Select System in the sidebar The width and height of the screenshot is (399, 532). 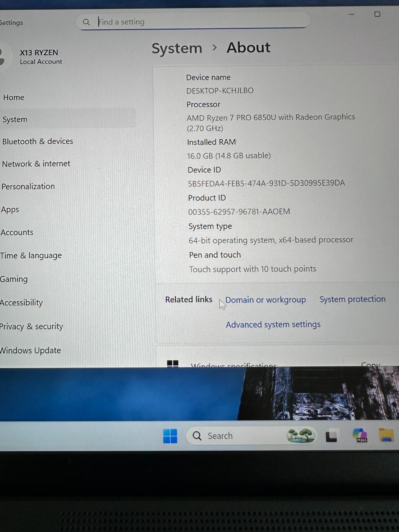coord(15,119)
